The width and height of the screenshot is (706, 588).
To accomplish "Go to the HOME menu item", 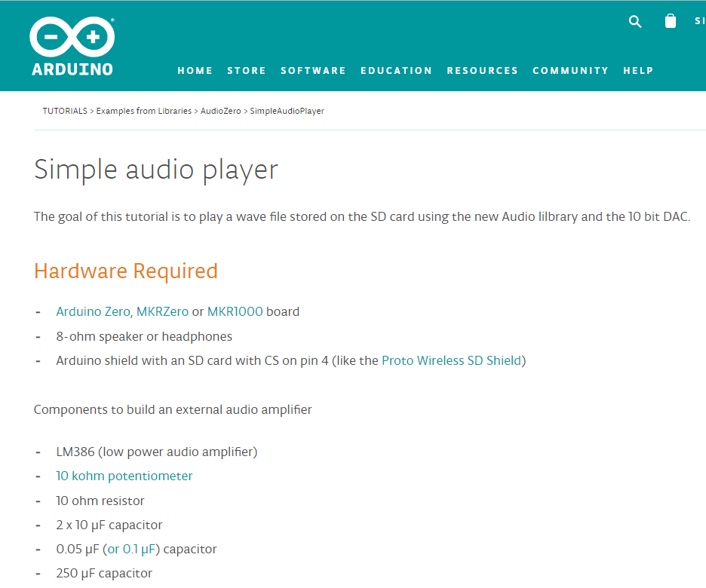I will point(195,71).
